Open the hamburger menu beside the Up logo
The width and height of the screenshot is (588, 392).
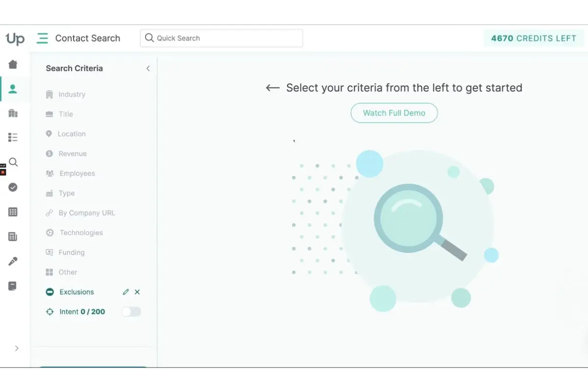tap(42, 38)
